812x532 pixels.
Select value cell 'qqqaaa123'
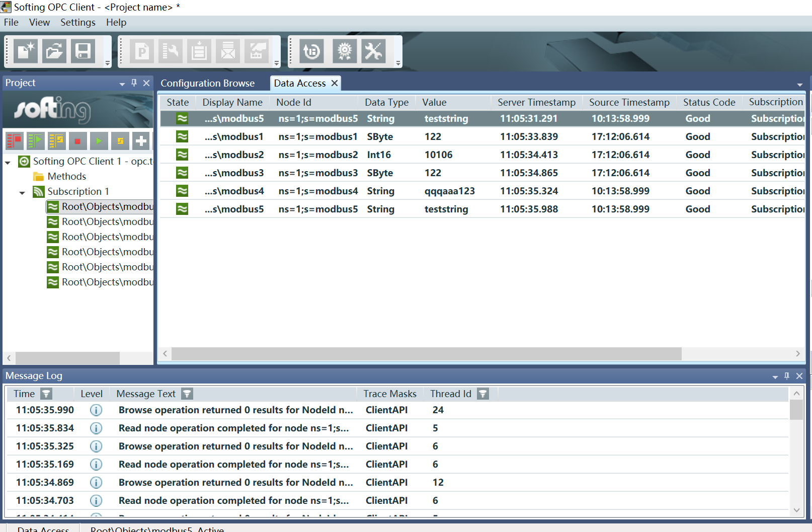450,191
